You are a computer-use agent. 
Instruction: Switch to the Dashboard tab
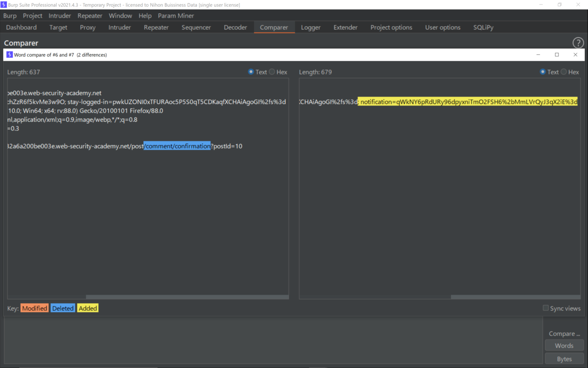point(22,27)
